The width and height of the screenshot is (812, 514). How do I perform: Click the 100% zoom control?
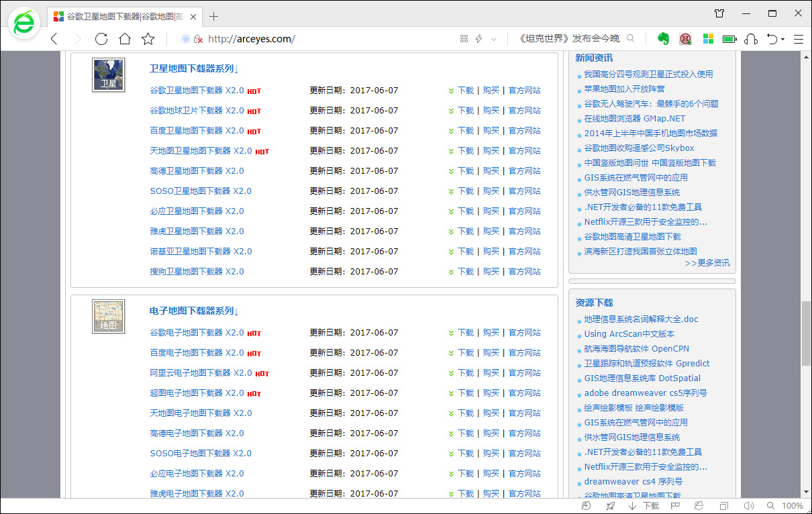click(793, 505)
